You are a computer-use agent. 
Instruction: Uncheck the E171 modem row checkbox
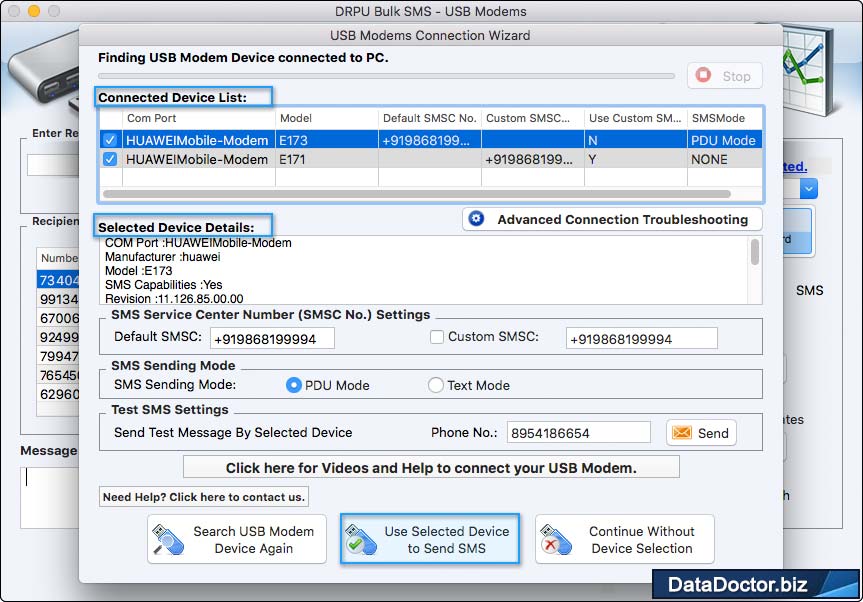pos(110,159)
